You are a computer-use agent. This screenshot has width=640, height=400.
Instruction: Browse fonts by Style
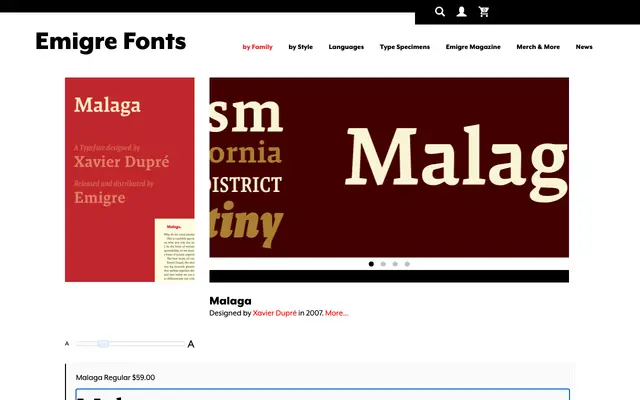(300, 47)
